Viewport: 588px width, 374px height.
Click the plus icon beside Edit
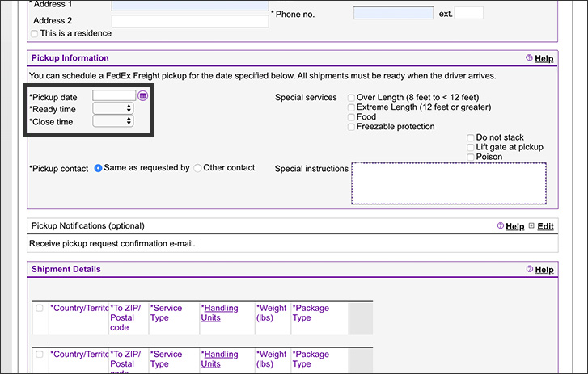click(x=531, y=225)
